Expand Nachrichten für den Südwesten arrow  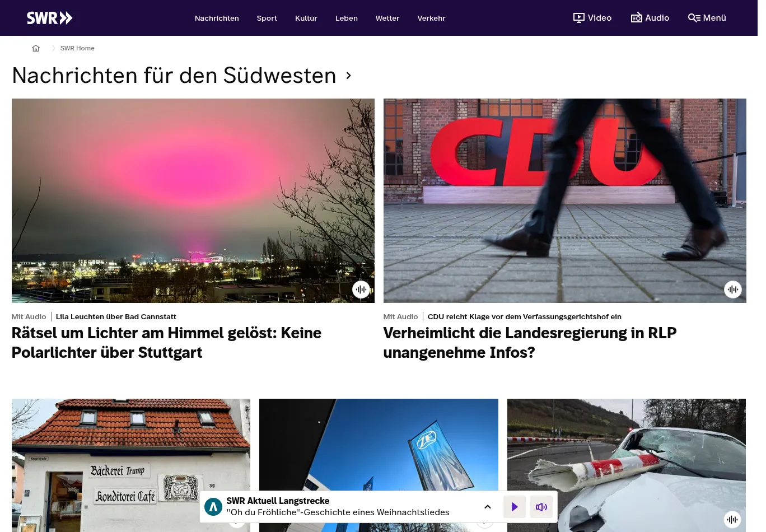coord(348,75)
